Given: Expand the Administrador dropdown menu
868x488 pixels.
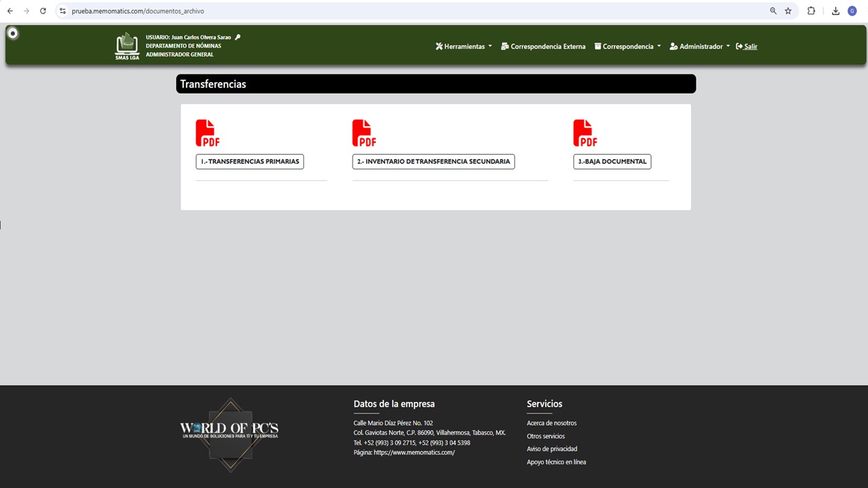Looking at the screenshot, I should point(700,47).
